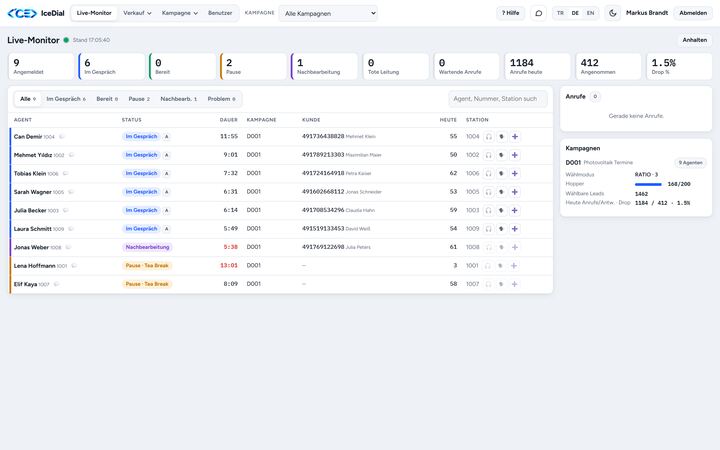Open the Alle Kampagnen campaign selector
Image resolution: width=720 pixels, height=450 pixels.
pos(328,13)
